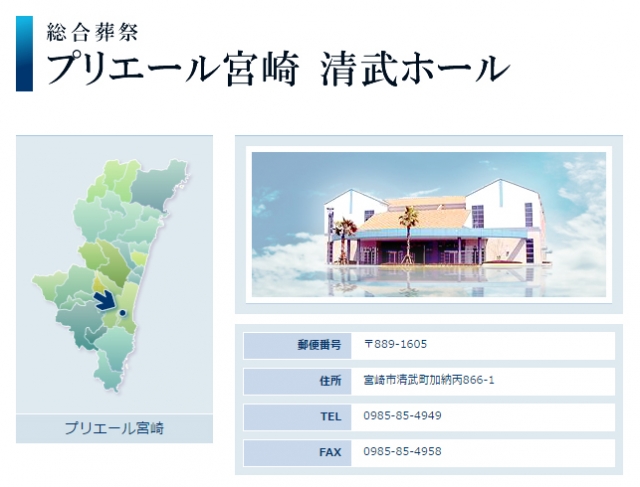Screen dimensions: 640x487
Task: Select the プリエール宮崎 caption below the map
Action: coord(114,429)
